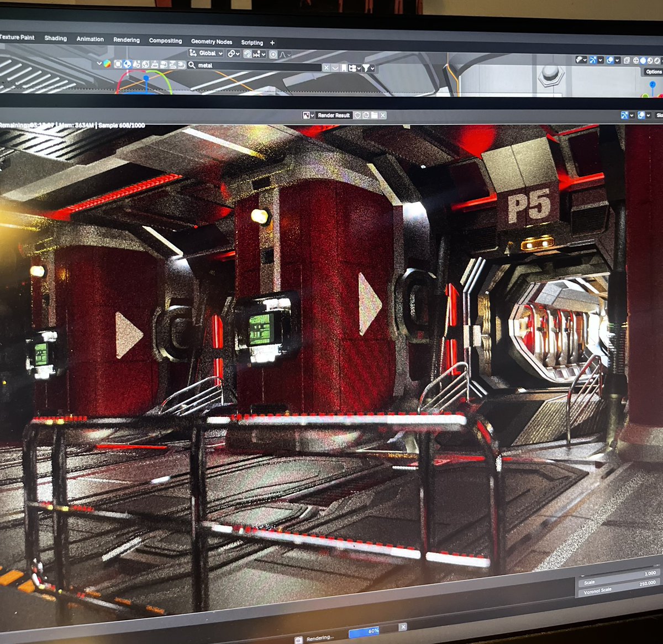Open the object type visibility dropdown in 3D viewport

(x=581, y=60)
